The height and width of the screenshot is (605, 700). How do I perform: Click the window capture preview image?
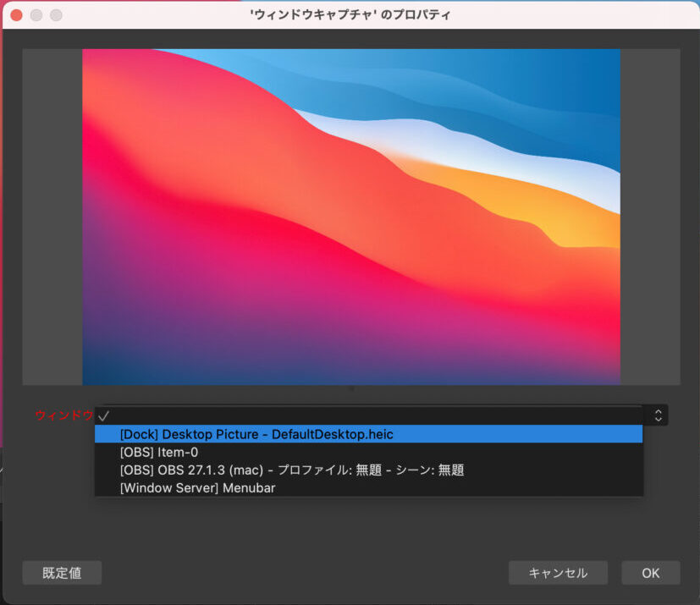(x=351, y=217)
